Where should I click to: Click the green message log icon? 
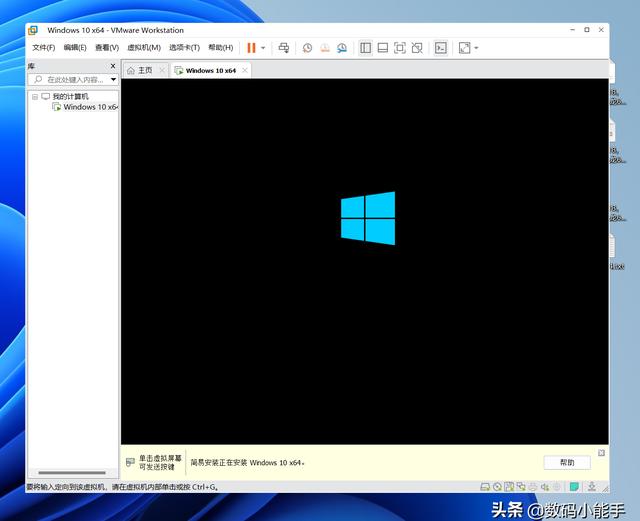(x=574, y=487)
